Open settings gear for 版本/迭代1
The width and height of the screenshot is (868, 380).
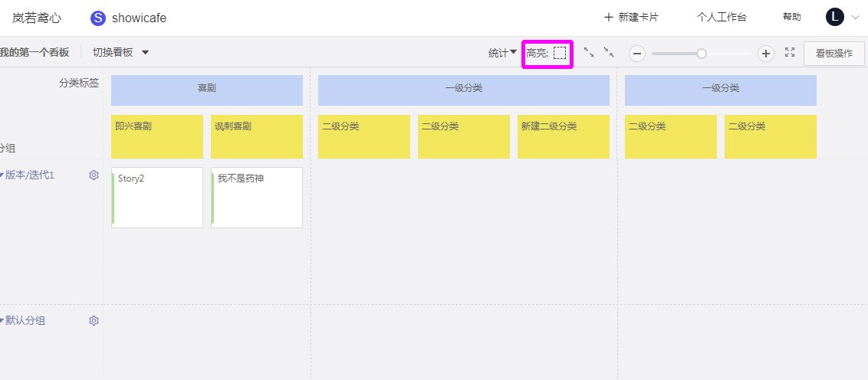point(94,175)
